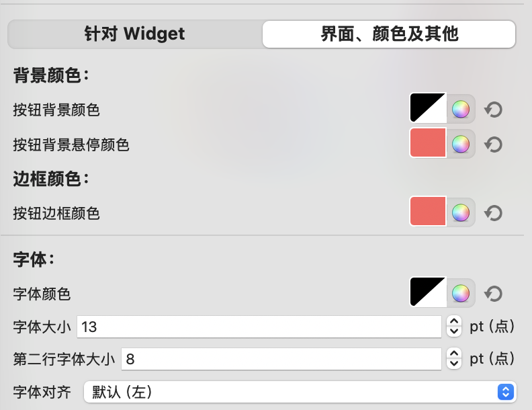Click the blue arrows of 字体对齐 popup
Image resolution: width=532 pixels, height=410 pixels.
(506, 392)
